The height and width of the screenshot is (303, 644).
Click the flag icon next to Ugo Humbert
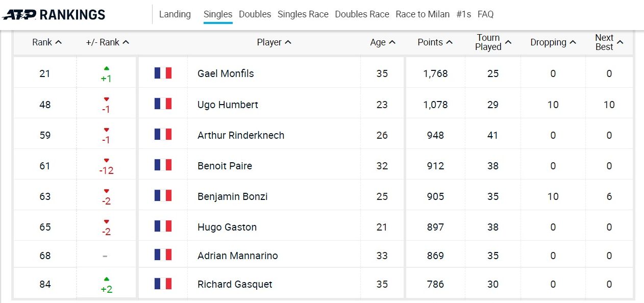click(x=163, y=104)
